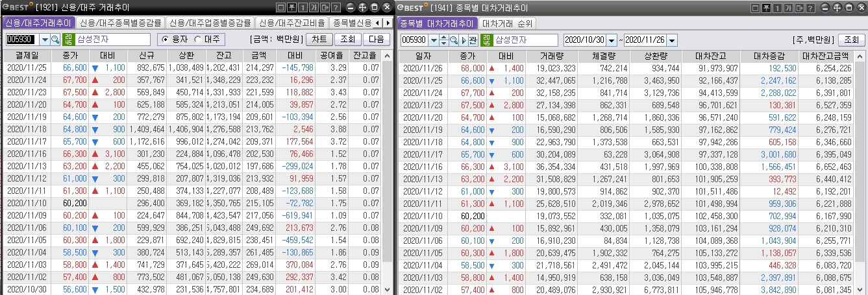This screenshot has height=295, width=868.
Task: Click 공여율 column header
Action: click(332, 56)
